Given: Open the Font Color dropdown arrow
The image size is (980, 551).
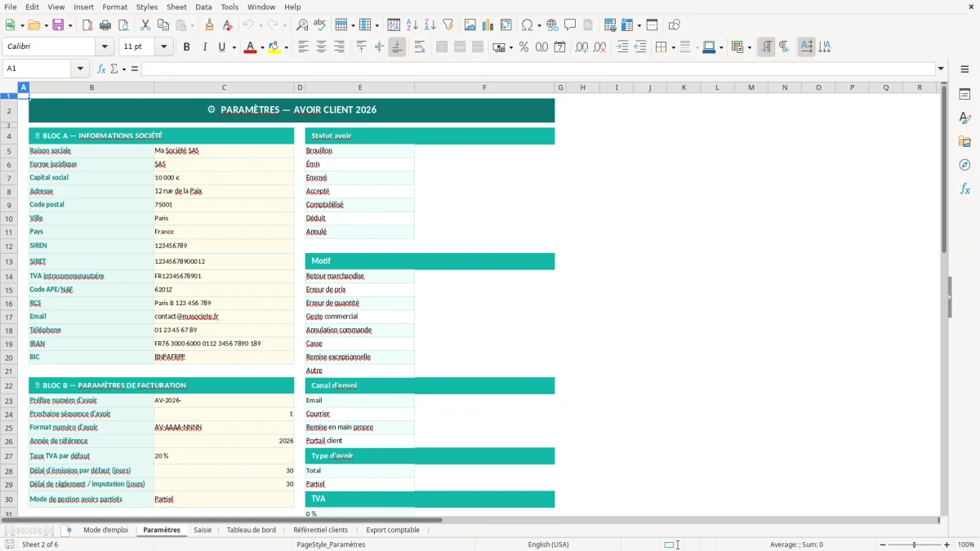Looking at the screenshot, I should click(261, 47).
